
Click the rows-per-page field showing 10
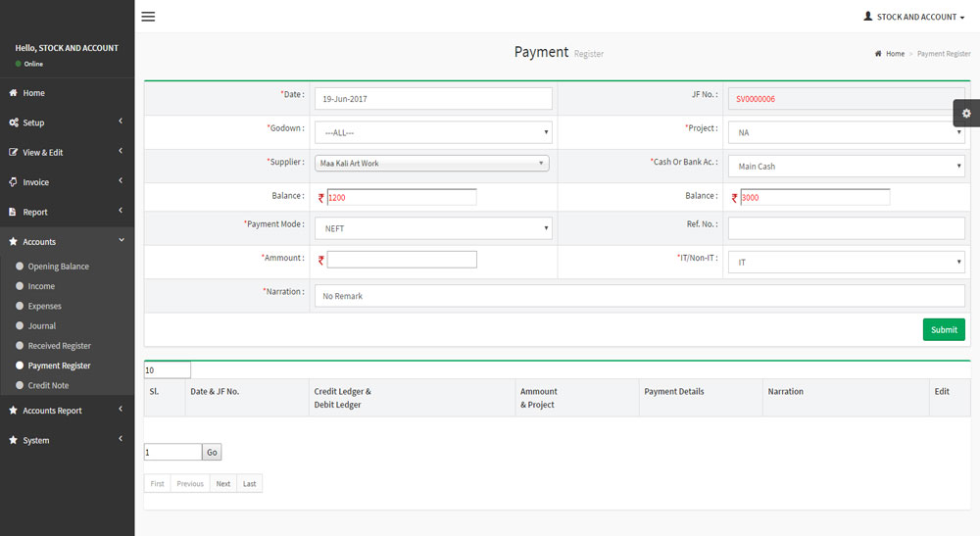click(x=168, y=369)
